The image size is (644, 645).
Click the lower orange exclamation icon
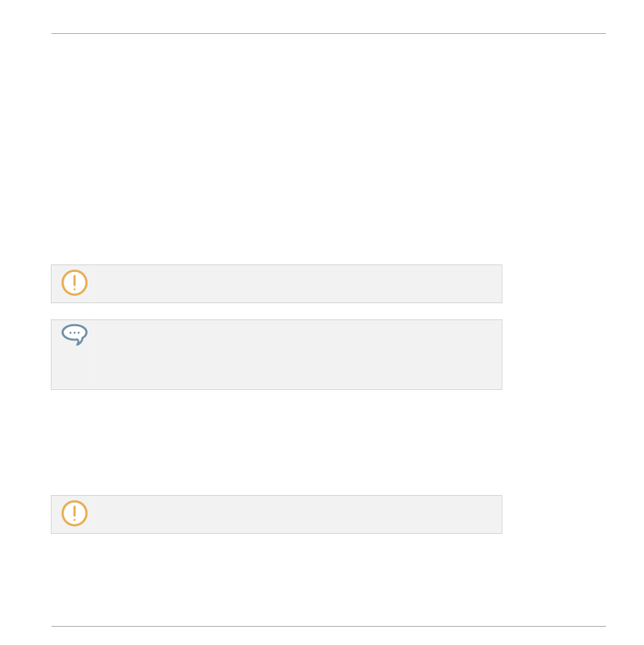click(x=75, y=513)
